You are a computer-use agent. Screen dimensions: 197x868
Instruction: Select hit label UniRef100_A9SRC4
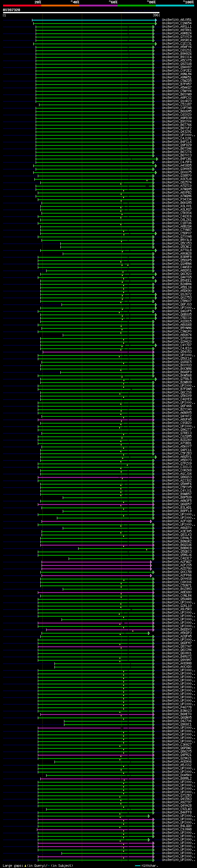(177, 40)
